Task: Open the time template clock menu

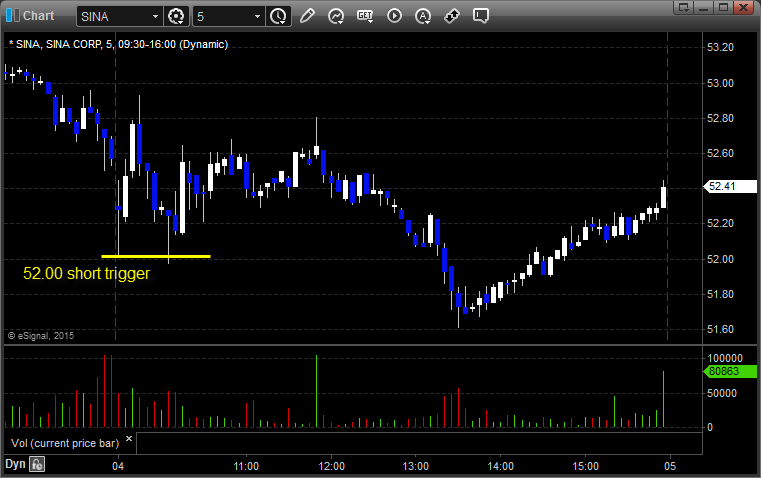Action: click(x=278, y=16)
